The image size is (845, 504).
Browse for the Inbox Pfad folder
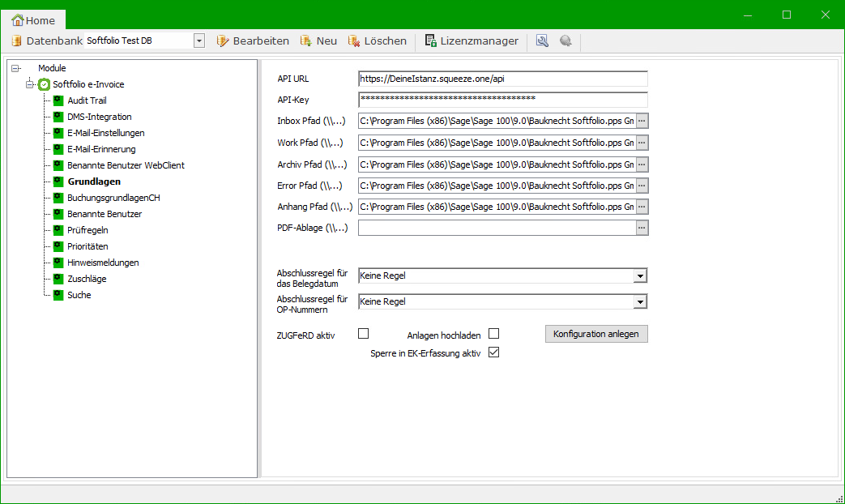point(642,120)
